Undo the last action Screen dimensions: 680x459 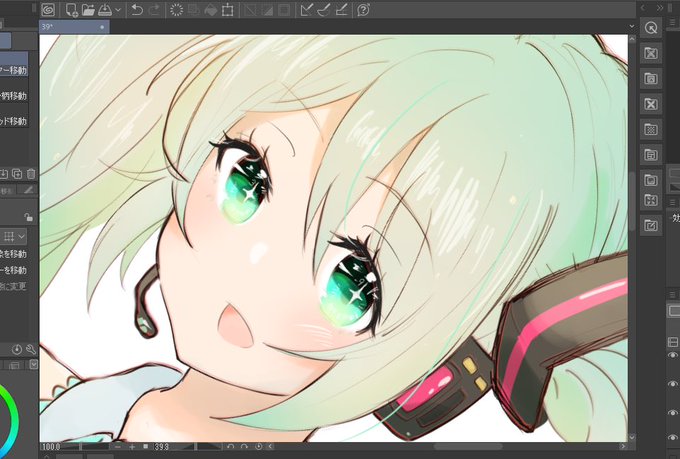coord(137,10)
